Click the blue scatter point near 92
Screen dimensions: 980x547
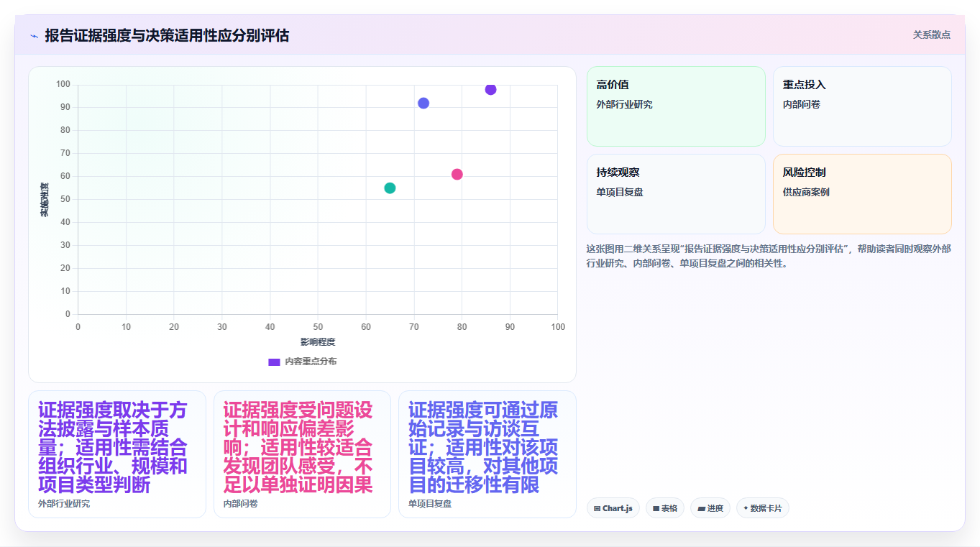[x=423, y=103]
